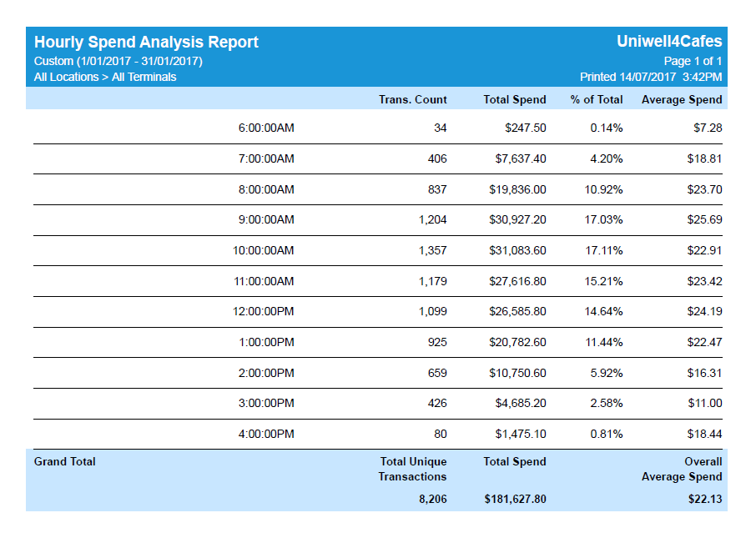
Task: Click the $181,627.80 grand total spend
Action: [x=515, y=499]
